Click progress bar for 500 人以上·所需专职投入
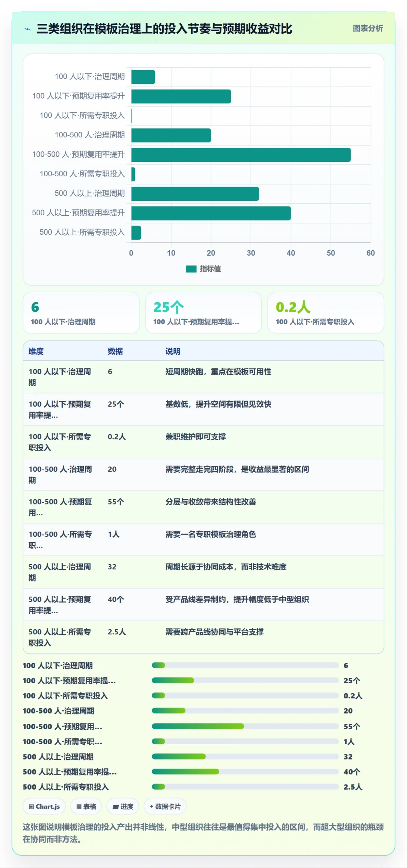407x868 pixels. tap(245, 787)
